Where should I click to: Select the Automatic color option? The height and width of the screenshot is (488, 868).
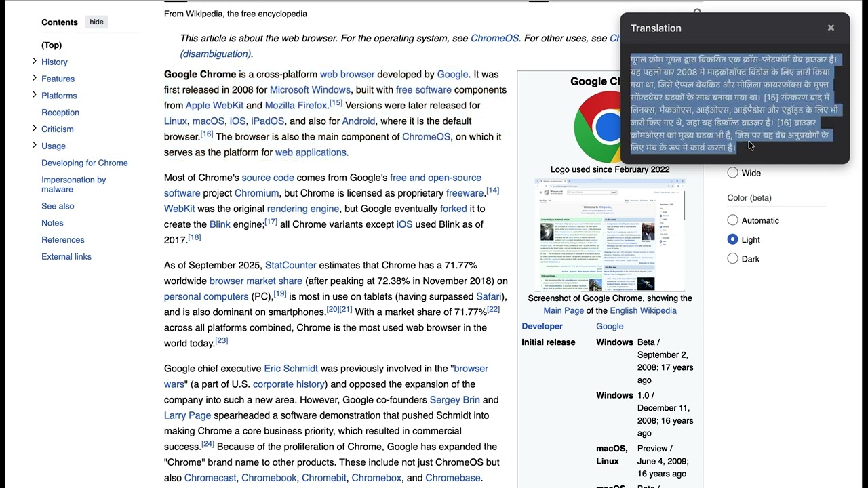tap(732, 220)
